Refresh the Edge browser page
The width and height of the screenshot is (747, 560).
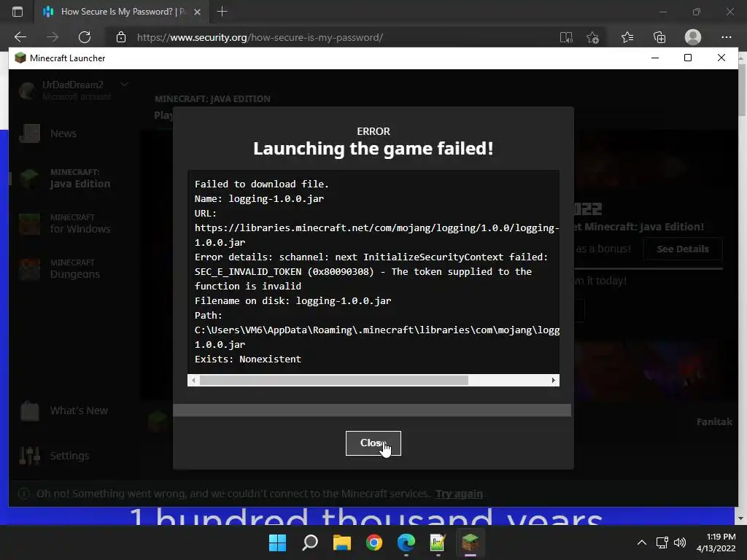point(85,37)
